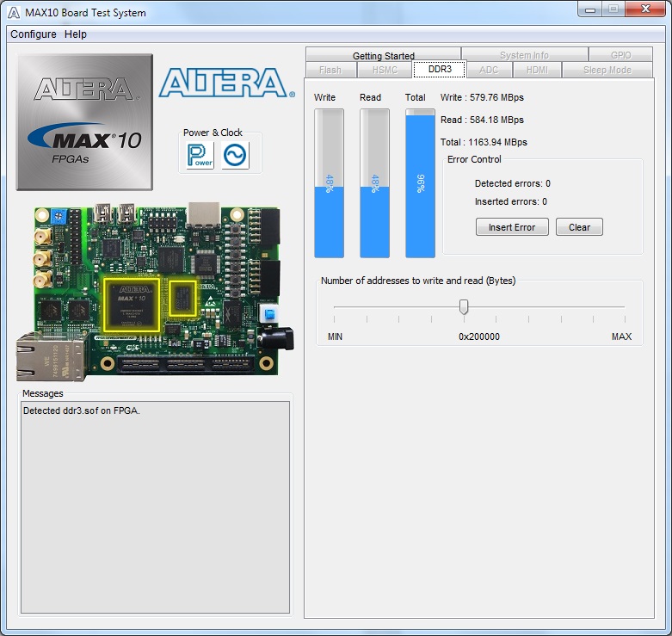Screen dimensions: 672x636
Task: Switch to the GPIO tab
Action: pos(620,55)
